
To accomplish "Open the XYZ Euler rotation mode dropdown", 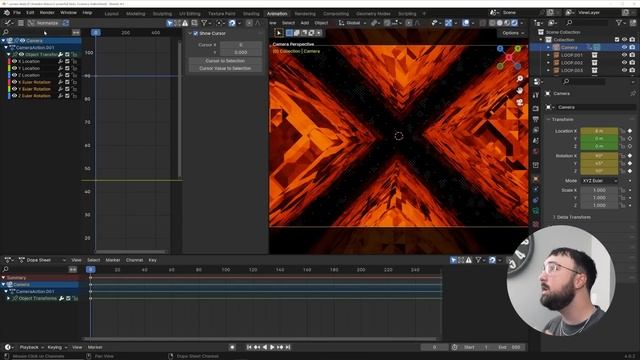I will click(x=599, y=180).
